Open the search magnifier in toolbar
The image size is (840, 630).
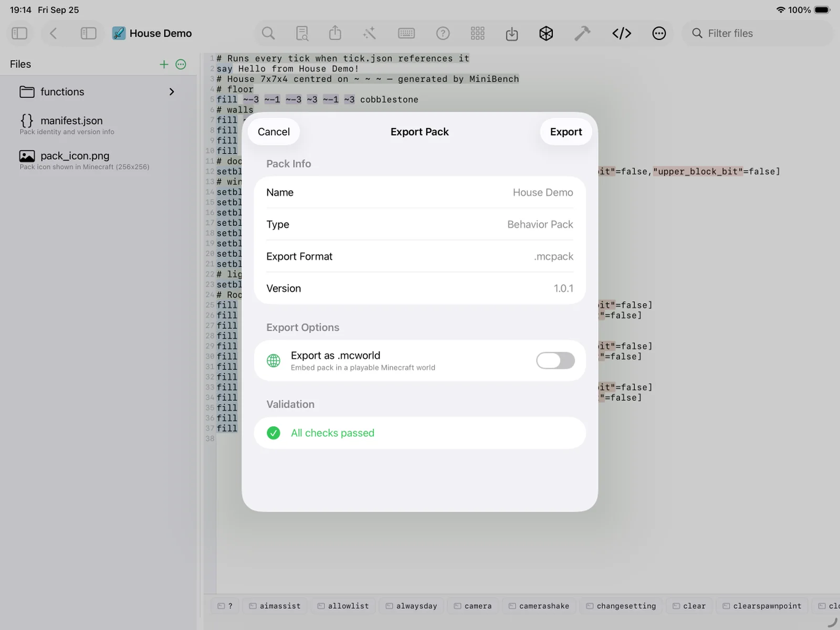[x=268, y=34]
